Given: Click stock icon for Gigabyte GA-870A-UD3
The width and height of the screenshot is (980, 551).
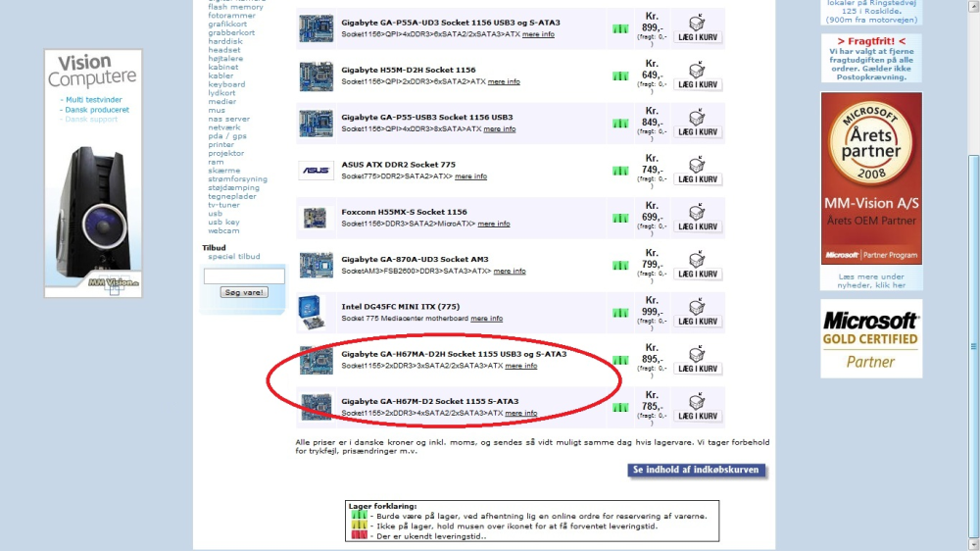Looking at the screenshot, I should pyautogui.click(x=620, y=266).
